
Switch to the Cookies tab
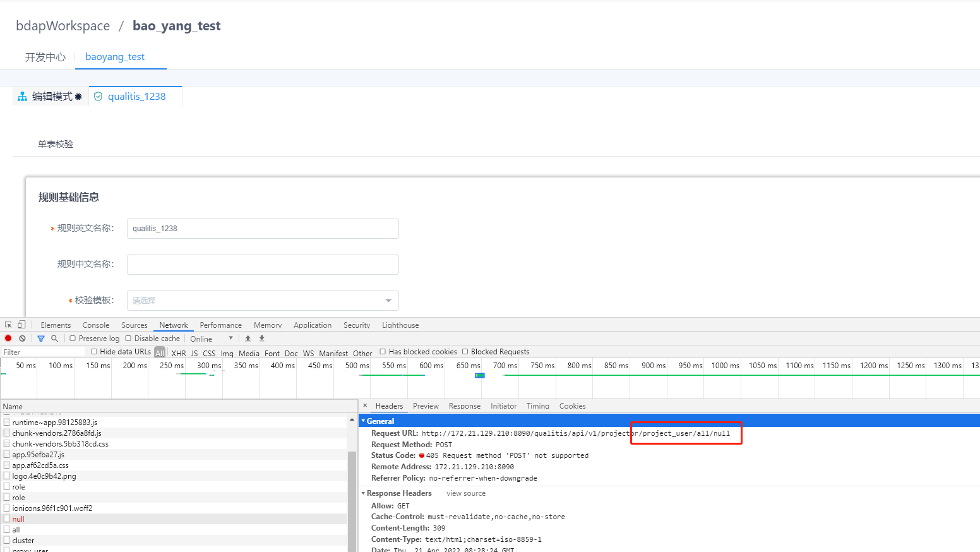tap(573, 406)
